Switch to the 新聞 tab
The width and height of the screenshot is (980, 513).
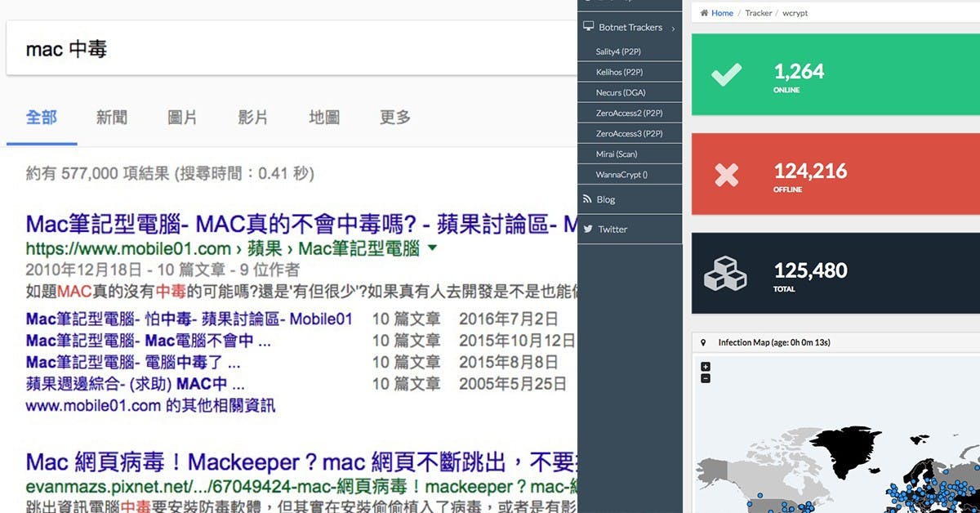pyautogui.click(x=111, y=117)
